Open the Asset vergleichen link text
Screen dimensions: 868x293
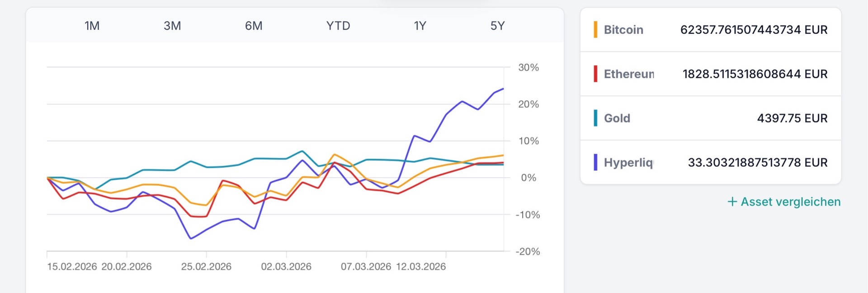(790, 202)
